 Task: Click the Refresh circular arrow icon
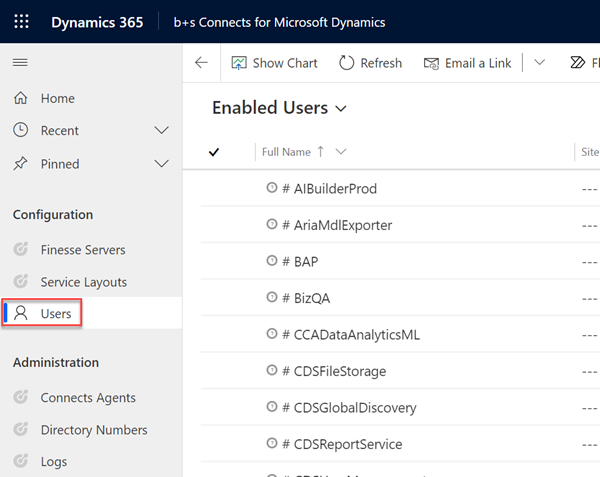tap(346, 63)
